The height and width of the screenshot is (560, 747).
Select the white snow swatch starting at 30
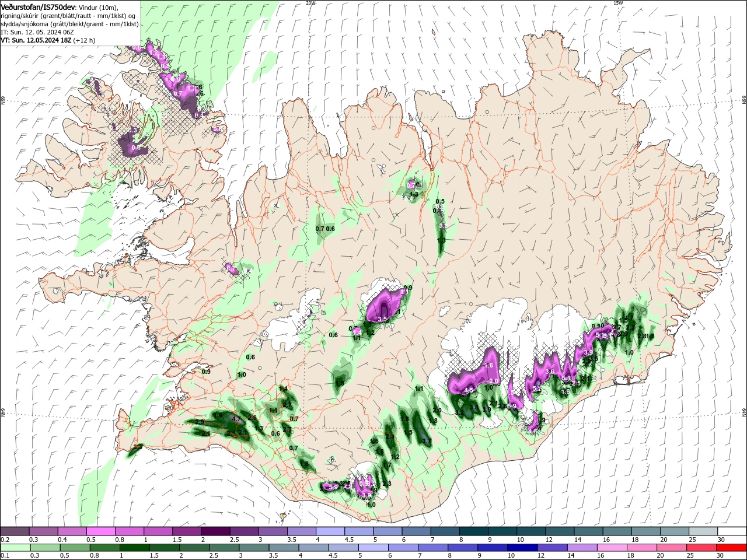731,531
